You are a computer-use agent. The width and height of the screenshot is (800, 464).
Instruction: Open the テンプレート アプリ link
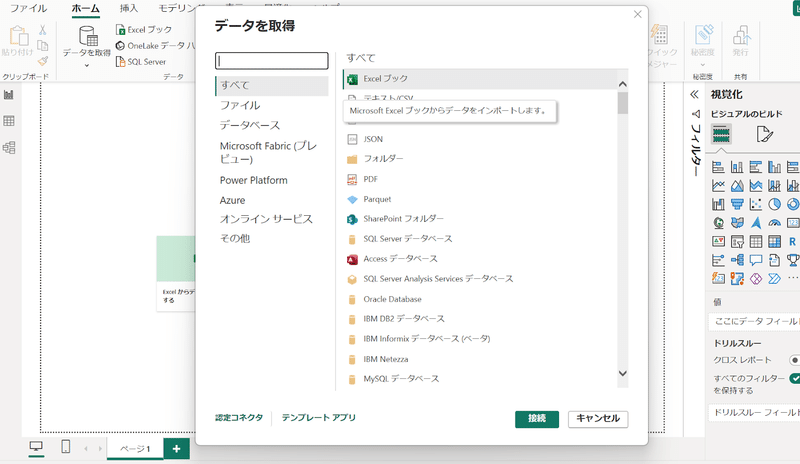(318, 418)
